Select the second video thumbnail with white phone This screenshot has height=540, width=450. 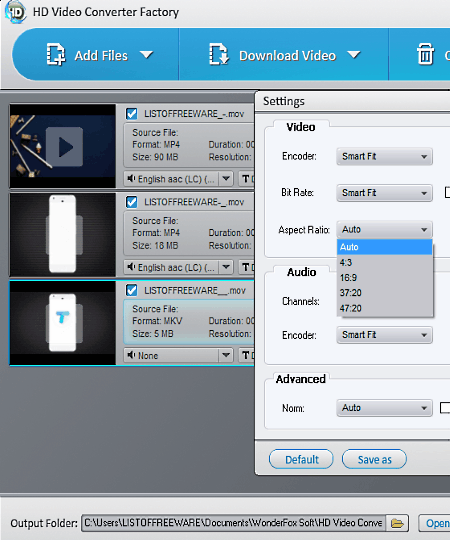[63, 235]
